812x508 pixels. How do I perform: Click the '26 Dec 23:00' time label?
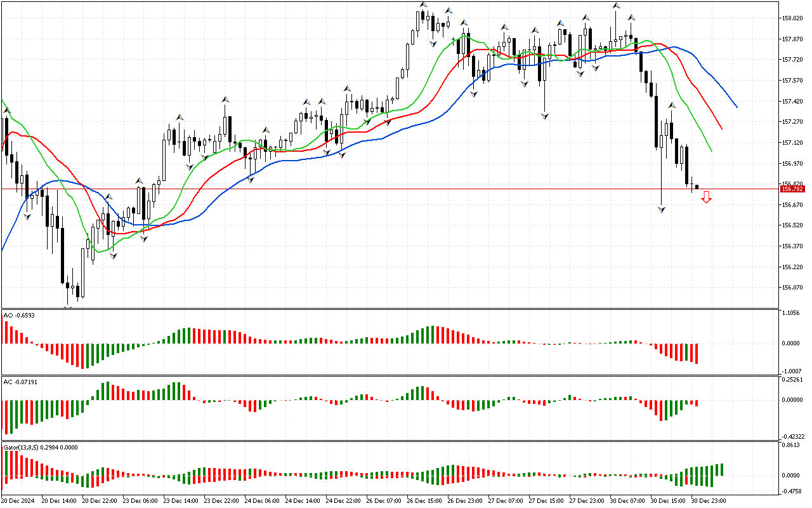(466, 501)
